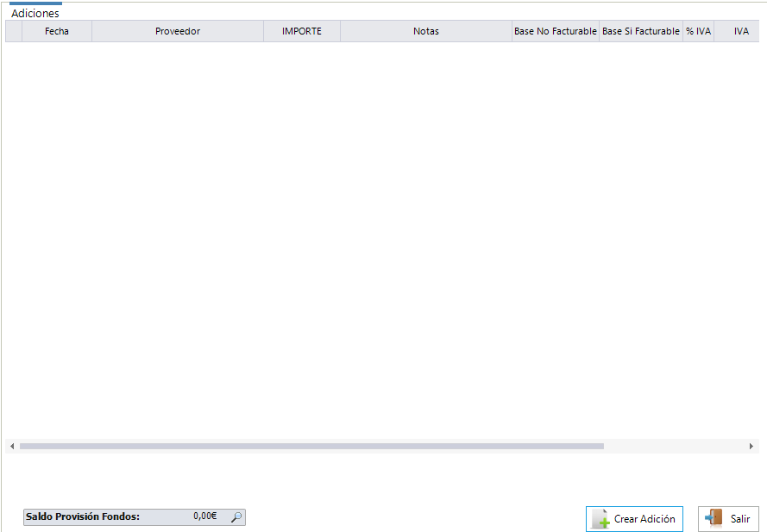Click the Base Si Facturable column header
The width and height of the screenshot is (767, 532).
(x=641, y=31)
